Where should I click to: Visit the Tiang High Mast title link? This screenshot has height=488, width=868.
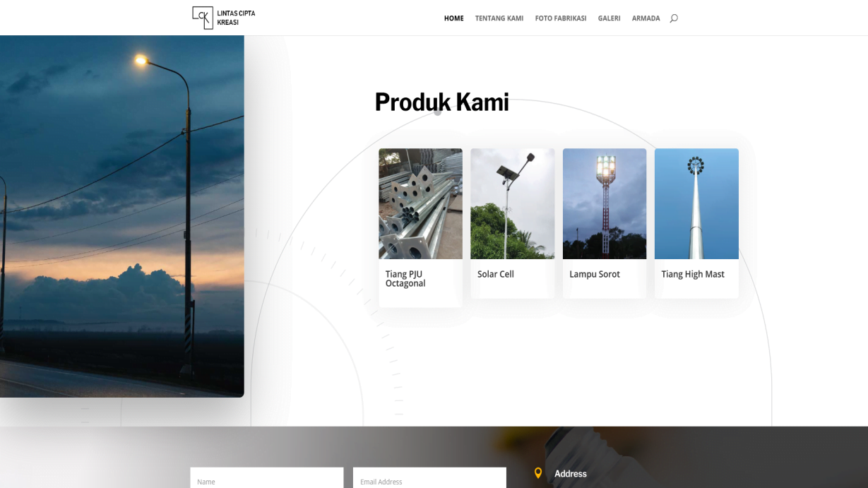click(x=693, y=274)
